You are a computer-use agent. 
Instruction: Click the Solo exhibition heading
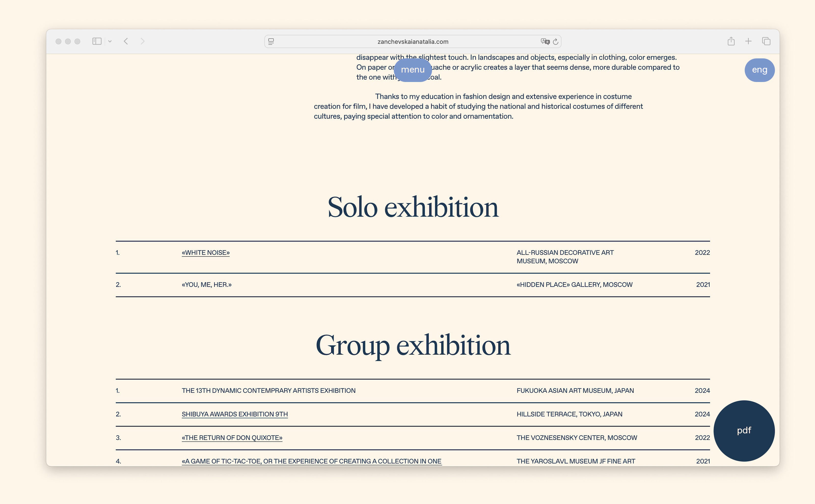413,207
